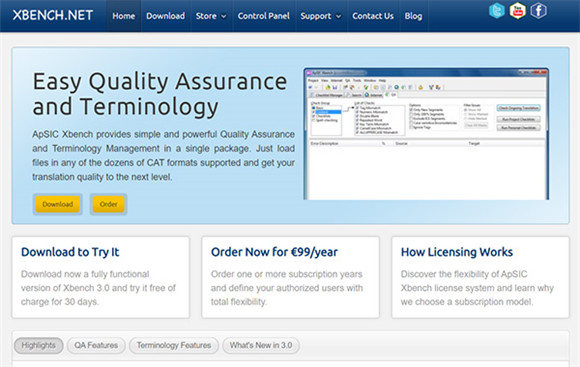Screen dimensions: 580x367
Task: Expand the Support dropdown menu
Action: point(321,16)
